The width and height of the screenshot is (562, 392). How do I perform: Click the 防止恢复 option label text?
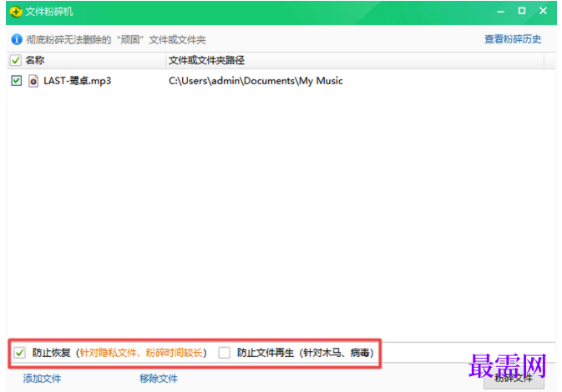click(x=51, y=353)
